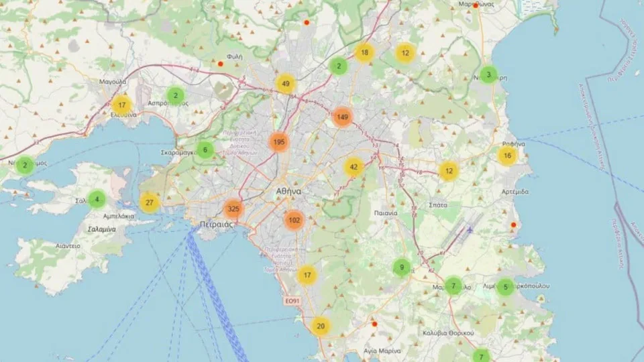Click the Αγία Μαρίνα label

pos(382,351)
